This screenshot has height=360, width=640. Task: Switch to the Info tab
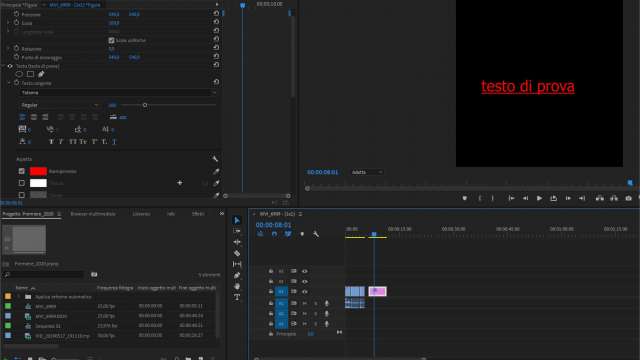[171, 214]
